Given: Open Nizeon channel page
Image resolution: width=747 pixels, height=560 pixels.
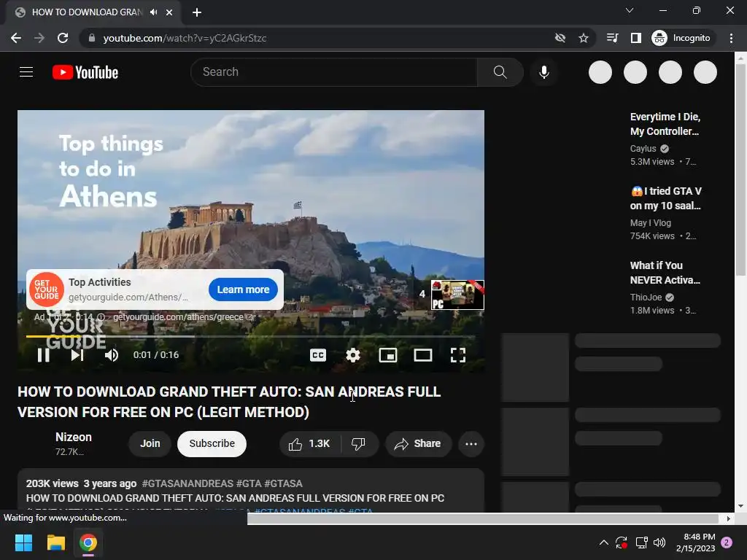Looking at the screenshot, I should (74, 437).
